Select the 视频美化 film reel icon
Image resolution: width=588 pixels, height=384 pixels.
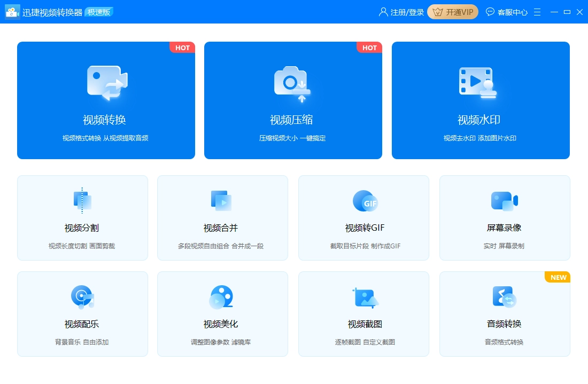221,297
